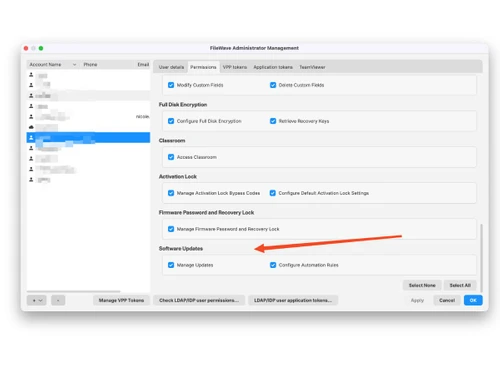Open the add account plus dropdown

37,300
